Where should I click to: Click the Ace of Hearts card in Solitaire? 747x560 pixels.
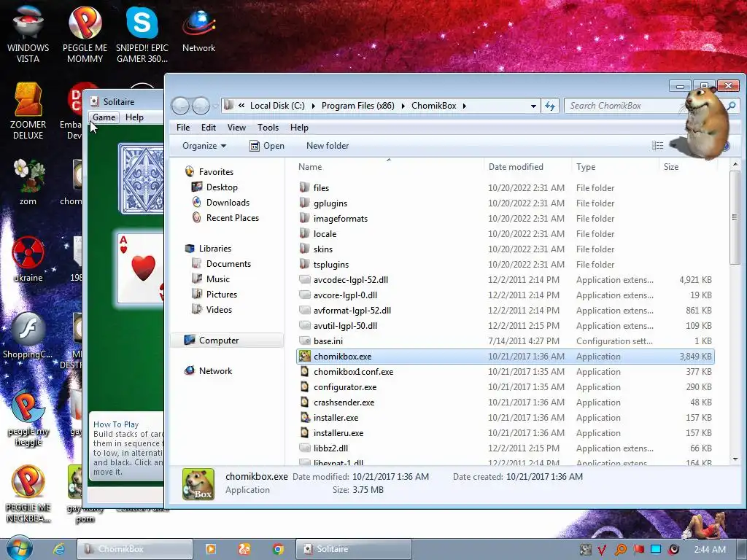pyautogui.click(x=141, y=268)
